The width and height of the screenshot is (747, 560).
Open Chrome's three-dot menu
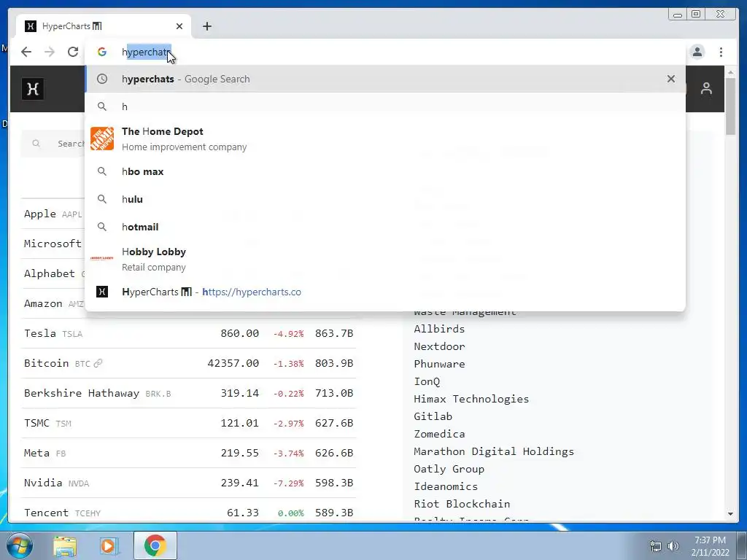[x=721, y=52]
